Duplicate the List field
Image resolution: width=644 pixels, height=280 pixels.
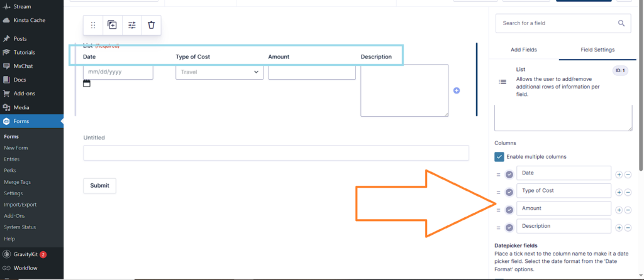pyautogui.click(x=112, y=25)
